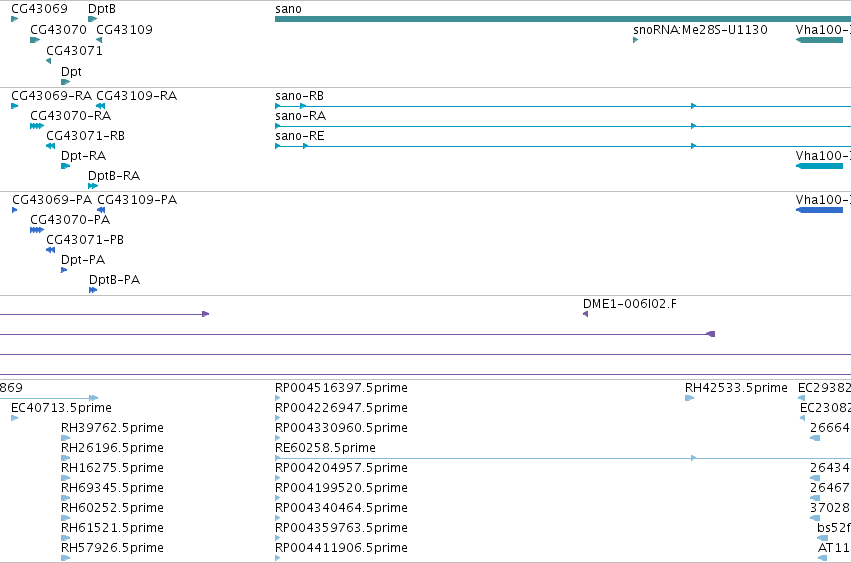
Task: Select the RP004340464.5prime EST
Action: (x=278, y=518)
